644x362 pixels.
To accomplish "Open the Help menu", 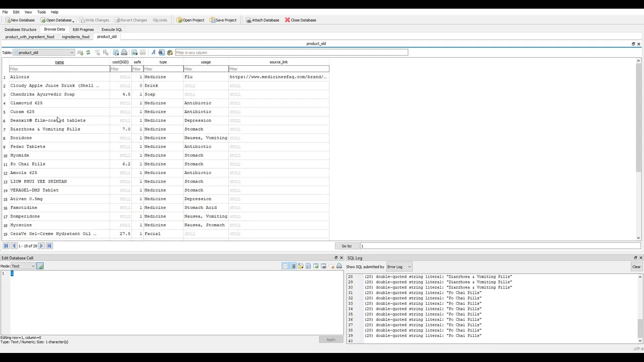I will click(x=54, y=12).
